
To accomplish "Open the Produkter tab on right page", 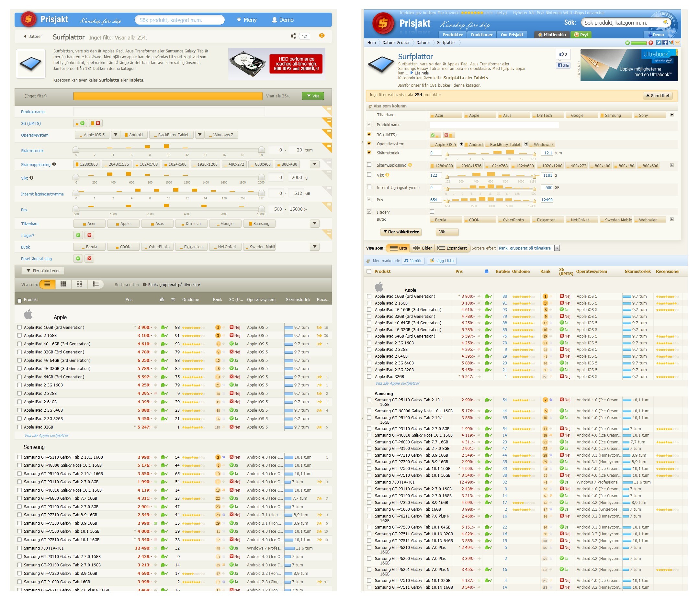I will [x=452, y=34].
